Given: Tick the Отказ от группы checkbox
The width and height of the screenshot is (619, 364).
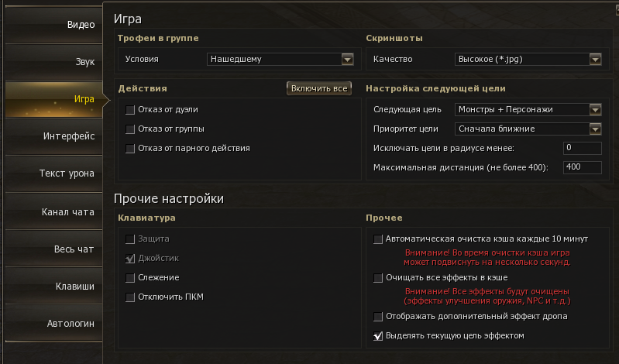Looking at the screenshot, I should pyautogui.click(x=130, y=129).
